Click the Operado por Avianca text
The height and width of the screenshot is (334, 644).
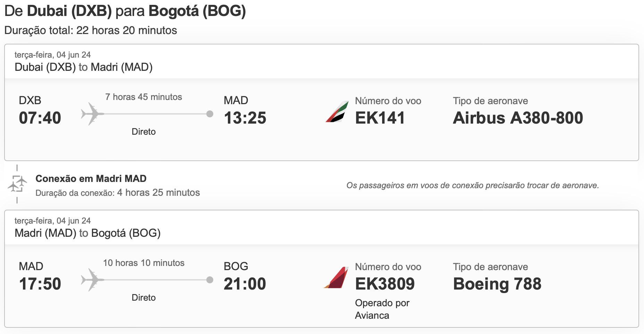coord(382,309)
